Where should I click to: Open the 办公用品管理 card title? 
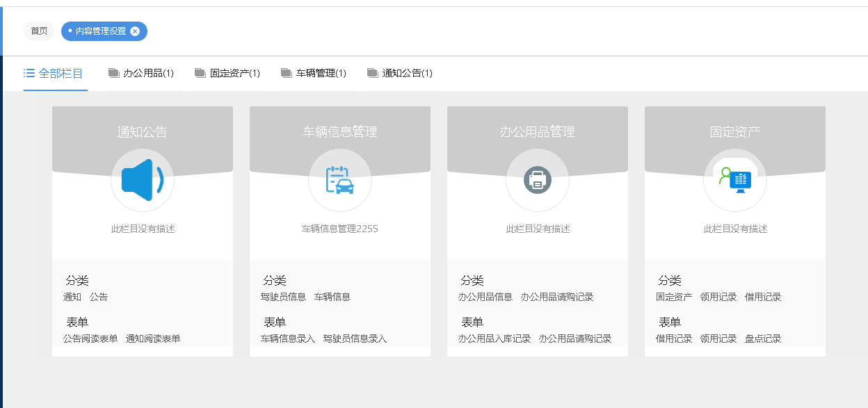point(538,131)
